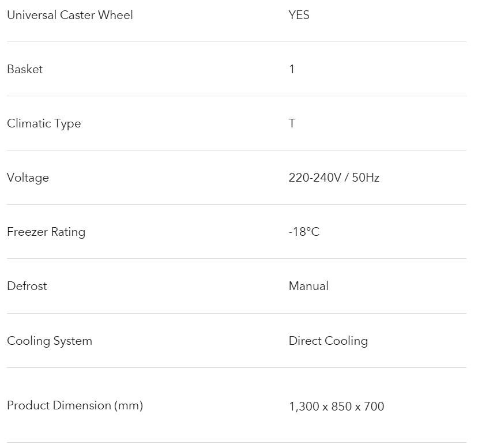Viewport: 478px width, 448px height.
Task: Click the 1,300 dimension number
Action: (x=303, y=406)
